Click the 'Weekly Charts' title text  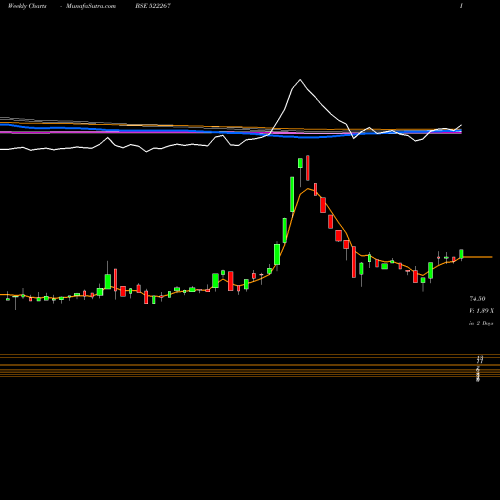[27, 6]
